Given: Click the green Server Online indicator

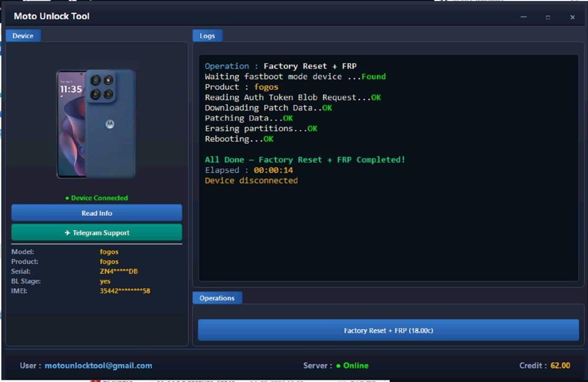Looking at the screenshot, I should click(x=352, y=365).
